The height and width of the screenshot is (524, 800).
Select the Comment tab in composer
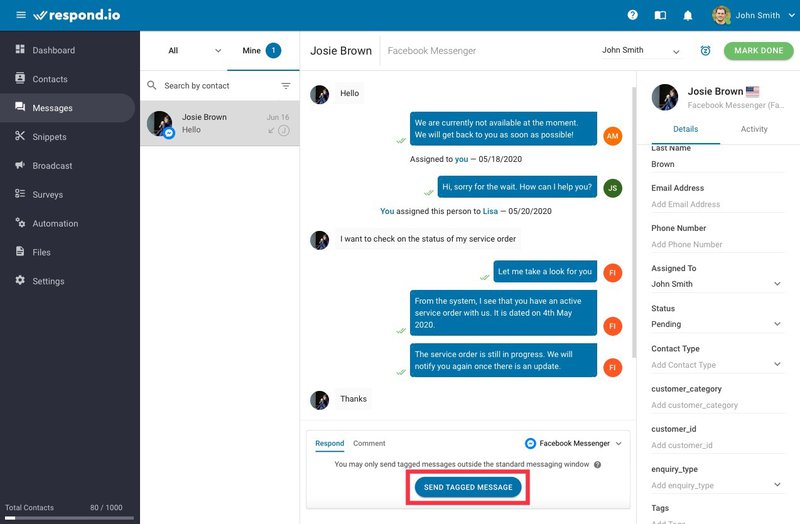pos(369,443)
